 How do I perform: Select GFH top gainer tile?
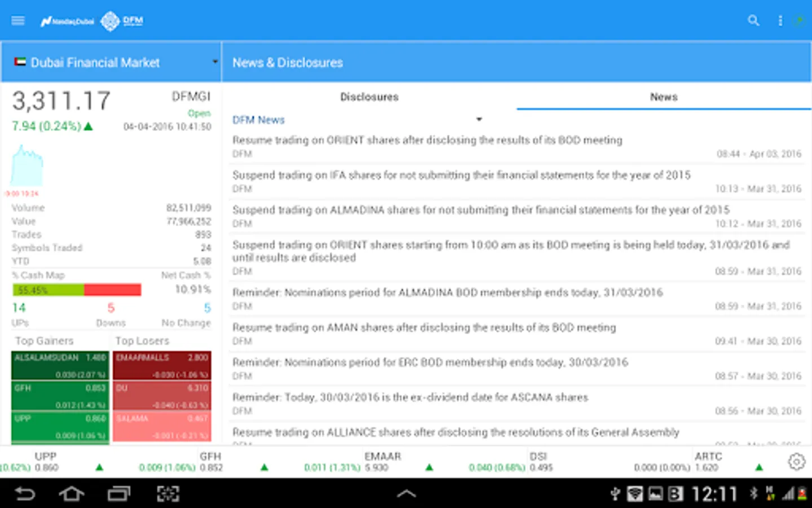tap(60, 396)
